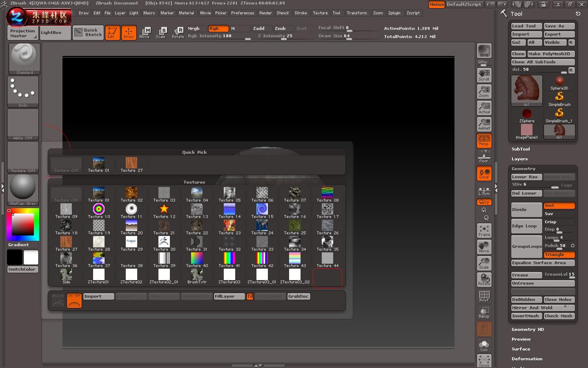Toggle Rgb paint mode
Viewport: 588px width, 368px height.
point(218,28)
